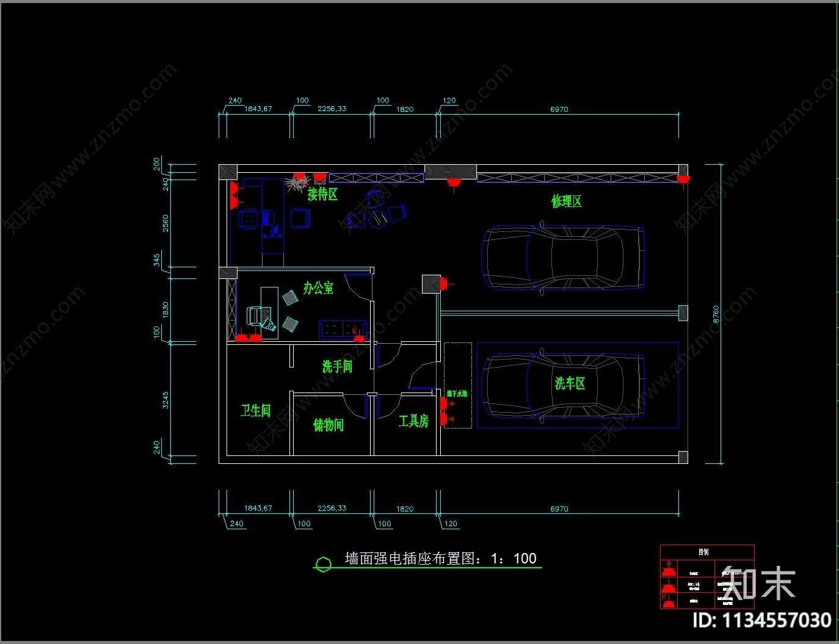The width and height of the screenshot is (839, 644).
Task: Select the office desk chair block
Action: (253, 315)
